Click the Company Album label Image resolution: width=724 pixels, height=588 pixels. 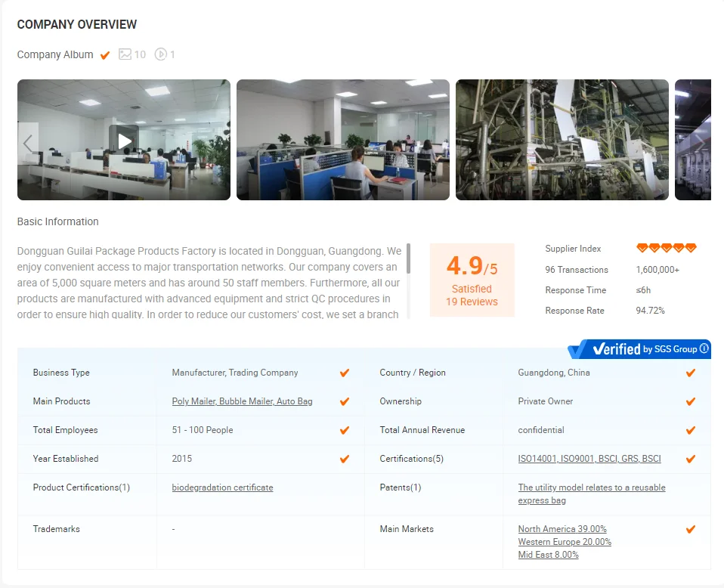point(55,54)
